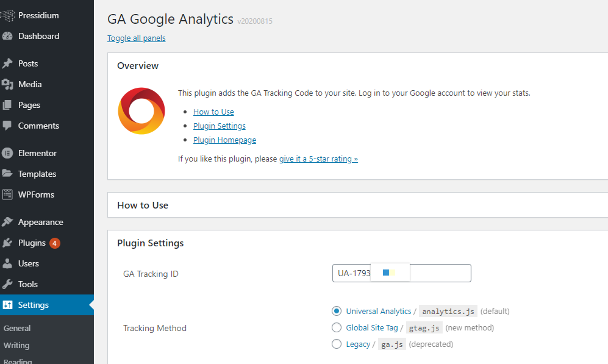Click the GA Tracking ID input field

point(439,273)
